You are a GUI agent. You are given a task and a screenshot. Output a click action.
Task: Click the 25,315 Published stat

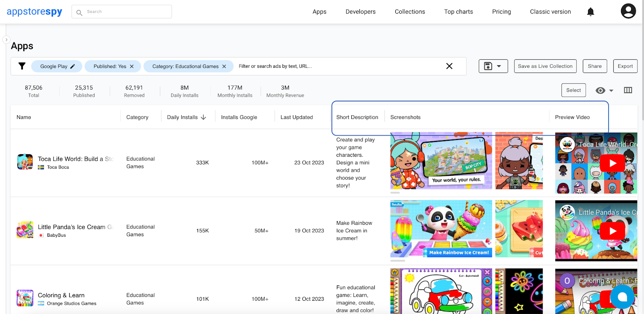(84, 91)
